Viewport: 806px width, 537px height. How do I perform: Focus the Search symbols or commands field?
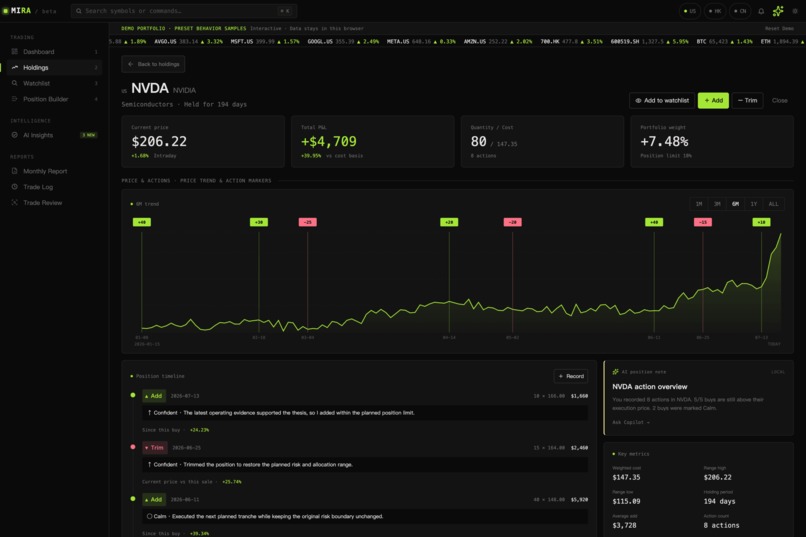click(x=184, y=11)
